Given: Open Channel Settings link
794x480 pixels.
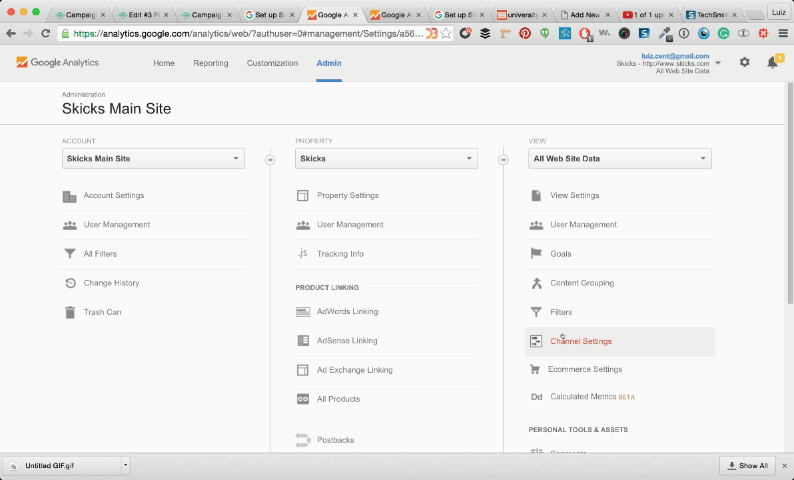Looking at the screenshot, I should coord(581,341).
